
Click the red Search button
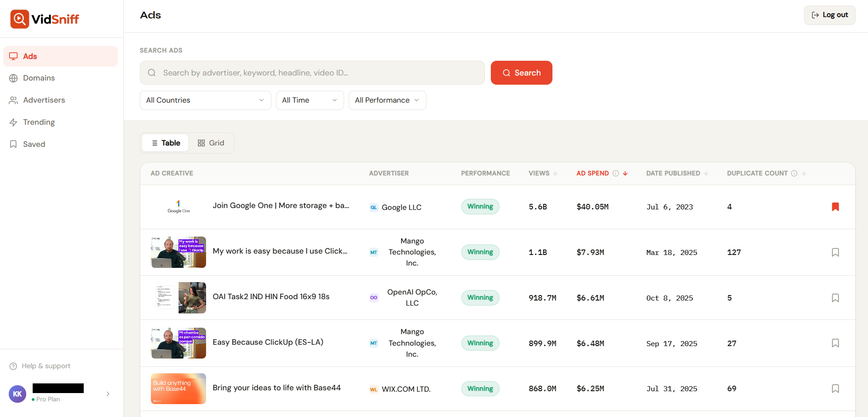click(521, 73)
